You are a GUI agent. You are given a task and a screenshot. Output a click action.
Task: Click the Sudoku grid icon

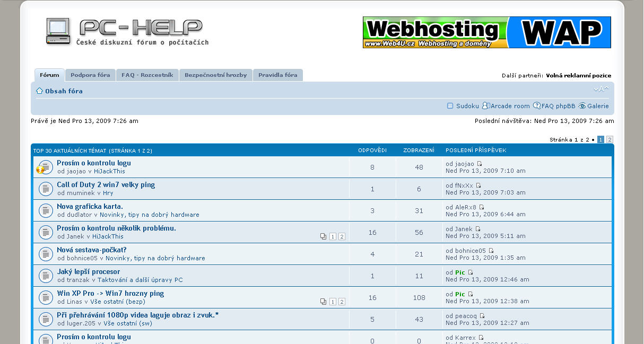[450, 106]
